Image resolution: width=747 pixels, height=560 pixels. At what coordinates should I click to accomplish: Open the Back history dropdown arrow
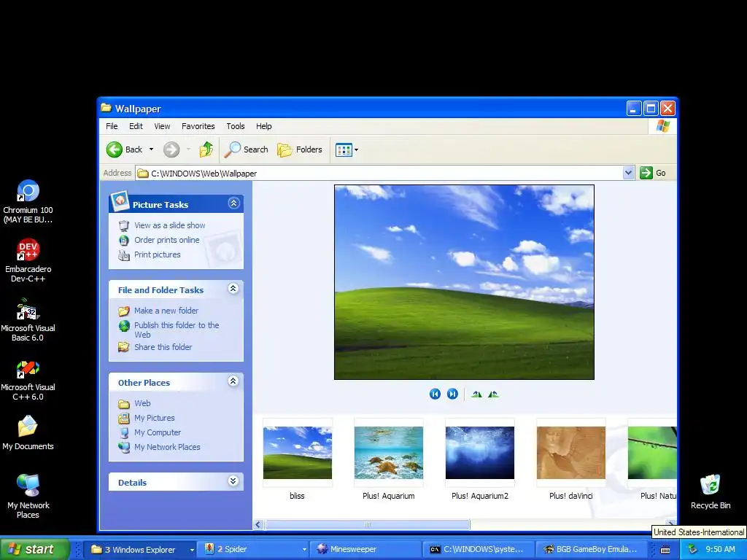[x=152, y=149]
